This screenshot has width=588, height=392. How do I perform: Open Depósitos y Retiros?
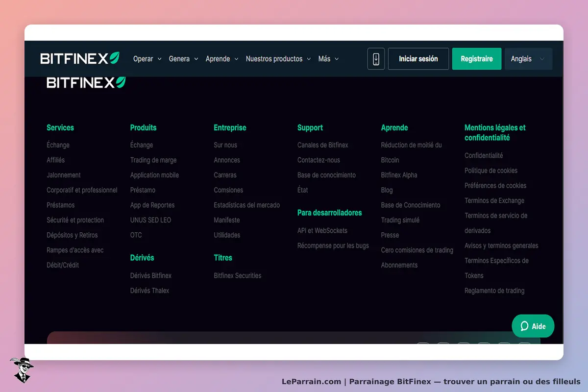point(72,235)
